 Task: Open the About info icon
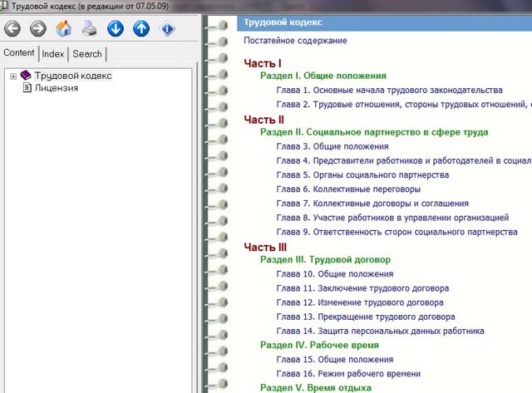pyautogui.click(x=167, y=29)
